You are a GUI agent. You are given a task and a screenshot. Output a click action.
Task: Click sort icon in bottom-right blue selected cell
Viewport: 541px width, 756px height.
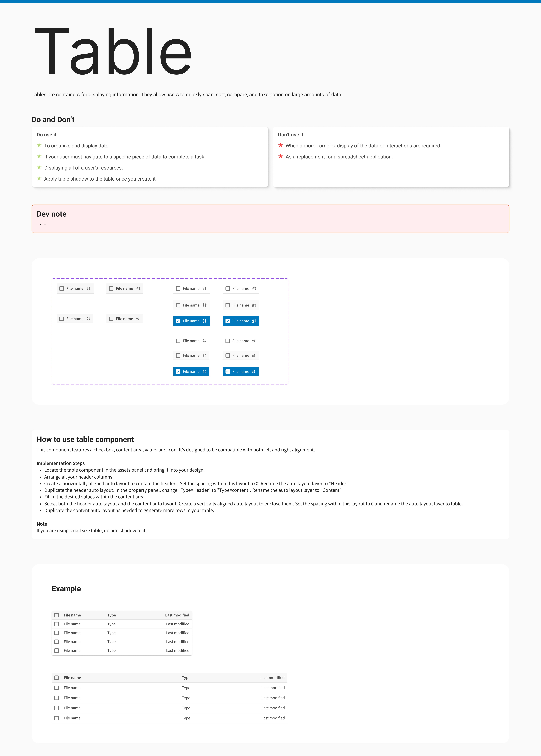click(254, 372)
